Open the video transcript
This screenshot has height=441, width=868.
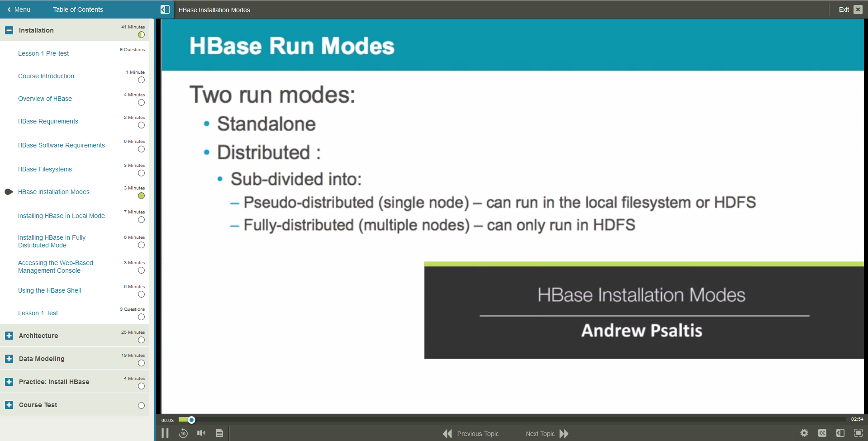(x=220, y=433)
